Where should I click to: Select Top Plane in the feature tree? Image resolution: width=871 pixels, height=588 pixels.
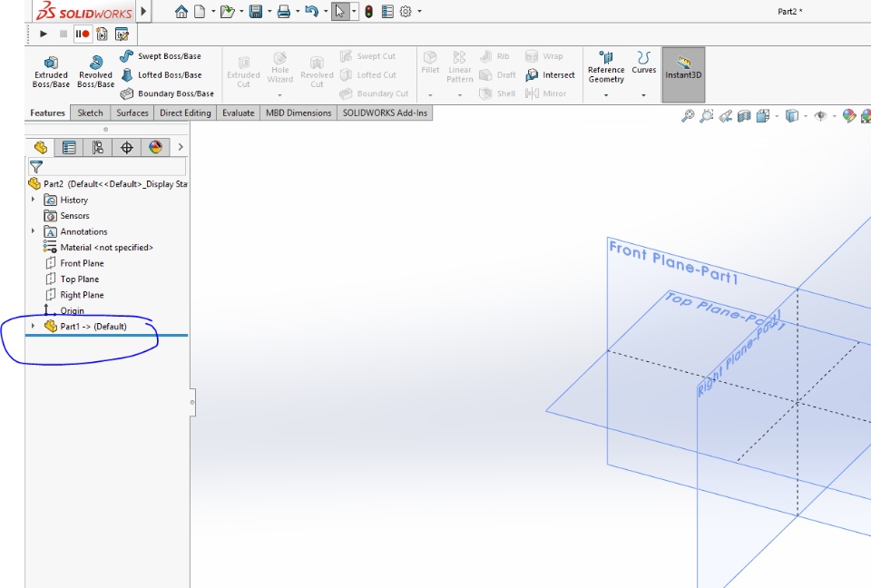[73, 279]
